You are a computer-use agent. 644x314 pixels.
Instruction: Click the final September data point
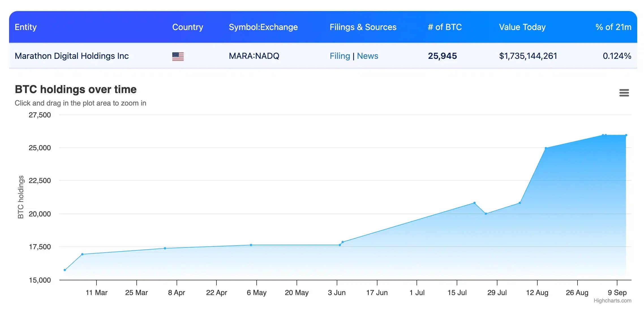point(626,135)
